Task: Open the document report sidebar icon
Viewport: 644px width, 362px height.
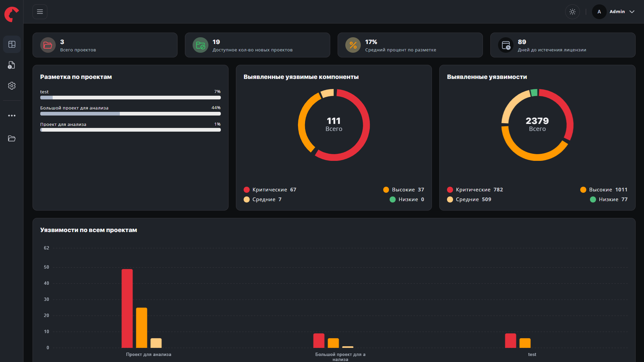Action: coord(12,65)
